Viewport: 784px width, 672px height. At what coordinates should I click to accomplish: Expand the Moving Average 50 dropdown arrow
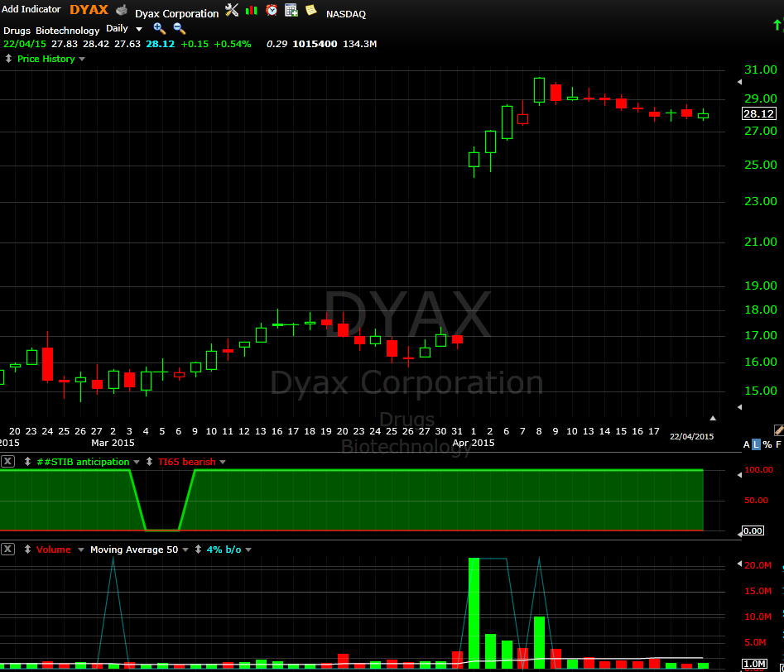point(185,550)
